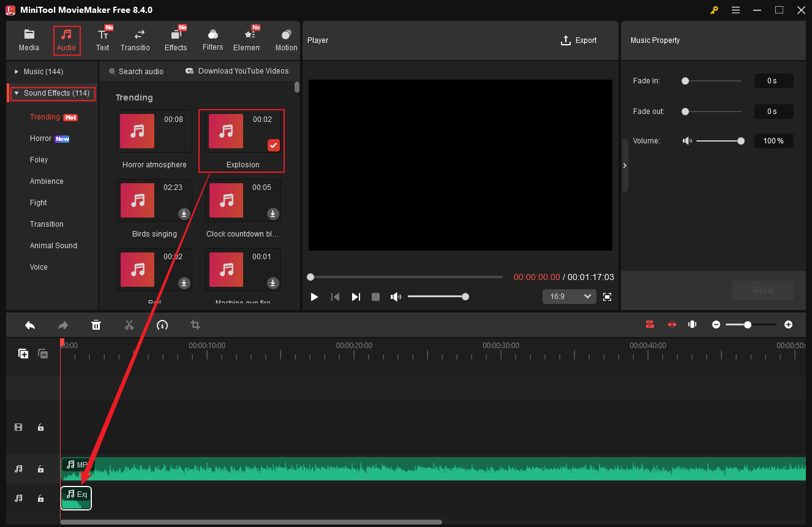
Task: Open the hamburger menu in the title bar
Action: point(735,10)
